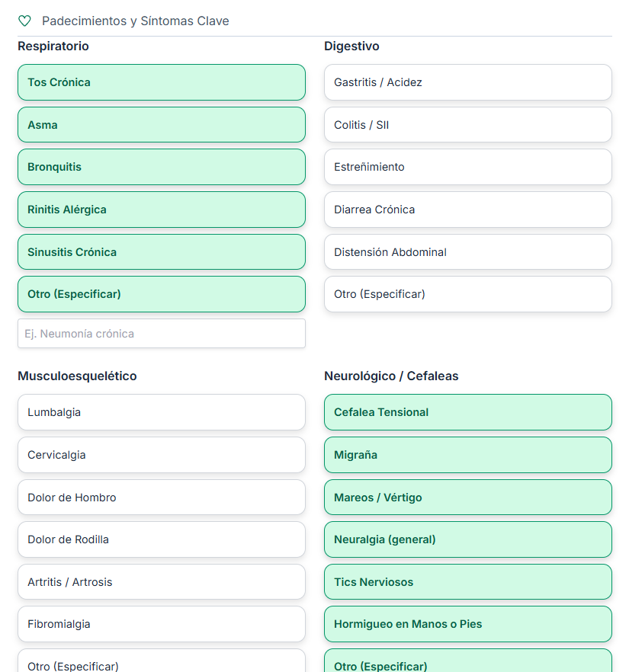Click Otro (Especificar) in Respiratorio section

[161, 294]
